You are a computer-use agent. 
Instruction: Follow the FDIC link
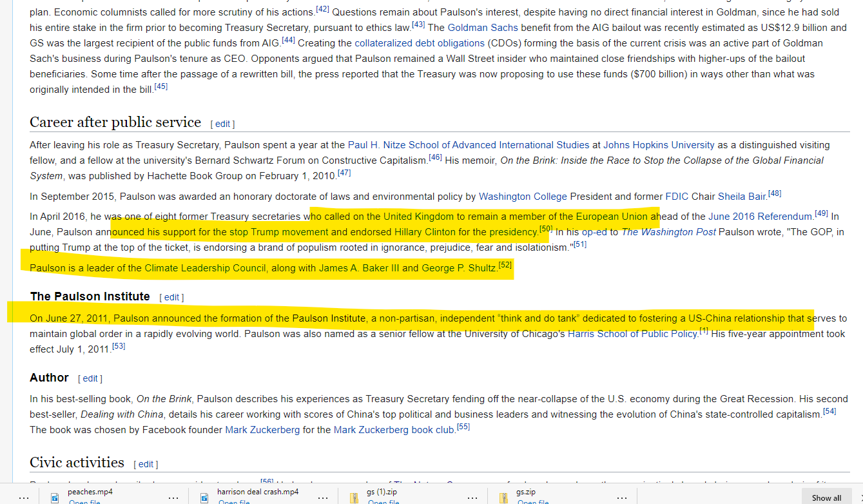(677, 196)
